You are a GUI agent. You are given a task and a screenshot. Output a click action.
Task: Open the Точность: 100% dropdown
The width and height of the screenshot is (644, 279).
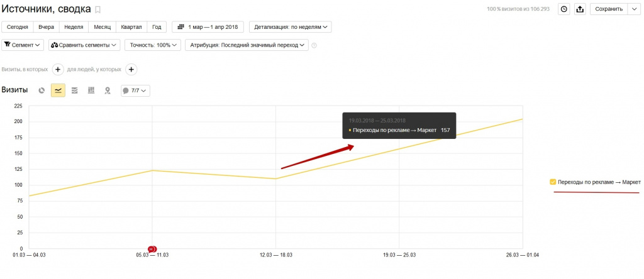point(153,45)
